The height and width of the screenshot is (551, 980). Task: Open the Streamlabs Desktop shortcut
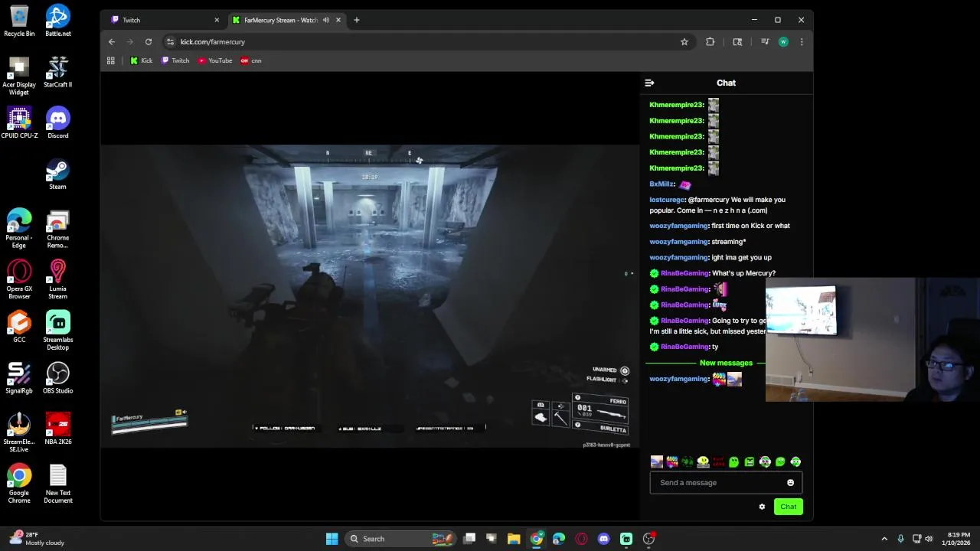[x=57, y=331]
